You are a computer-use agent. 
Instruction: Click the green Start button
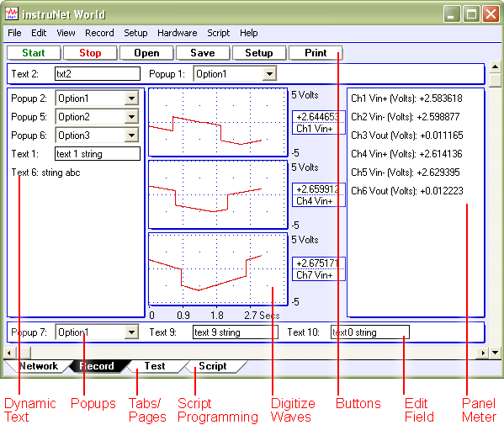[x=34, y=53]
